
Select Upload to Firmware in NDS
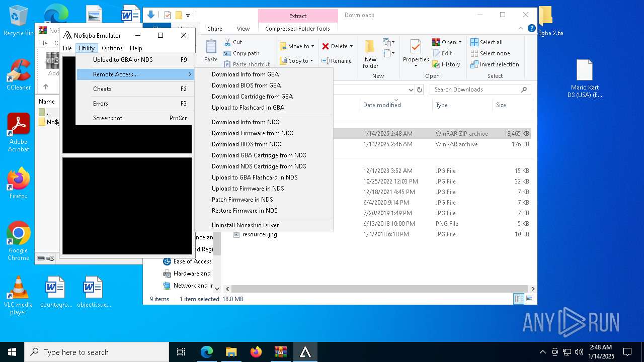point(264,189)
